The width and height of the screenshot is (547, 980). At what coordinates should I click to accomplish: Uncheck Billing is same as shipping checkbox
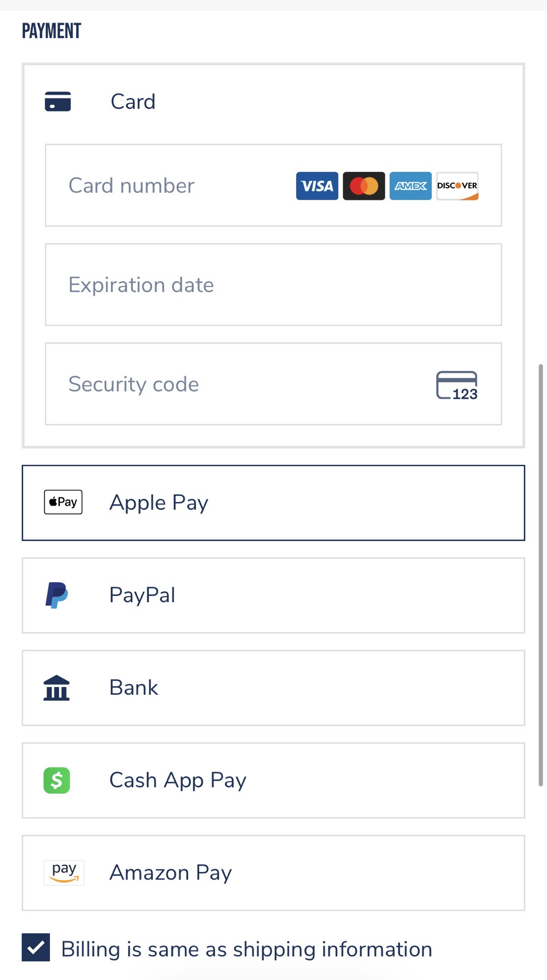[36, 947]
